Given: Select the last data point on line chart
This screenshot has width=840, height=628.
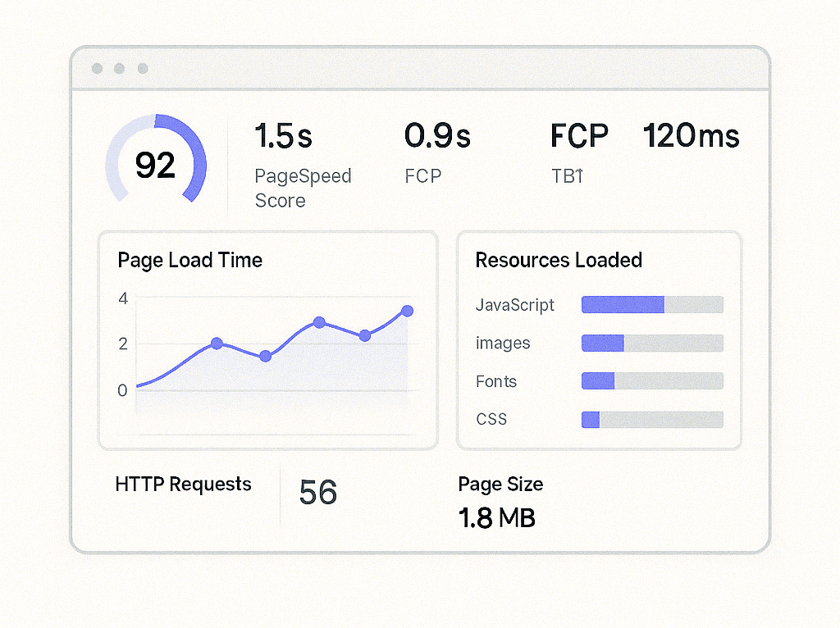Looking at the screenshot, I should click(x=407, y=311).
